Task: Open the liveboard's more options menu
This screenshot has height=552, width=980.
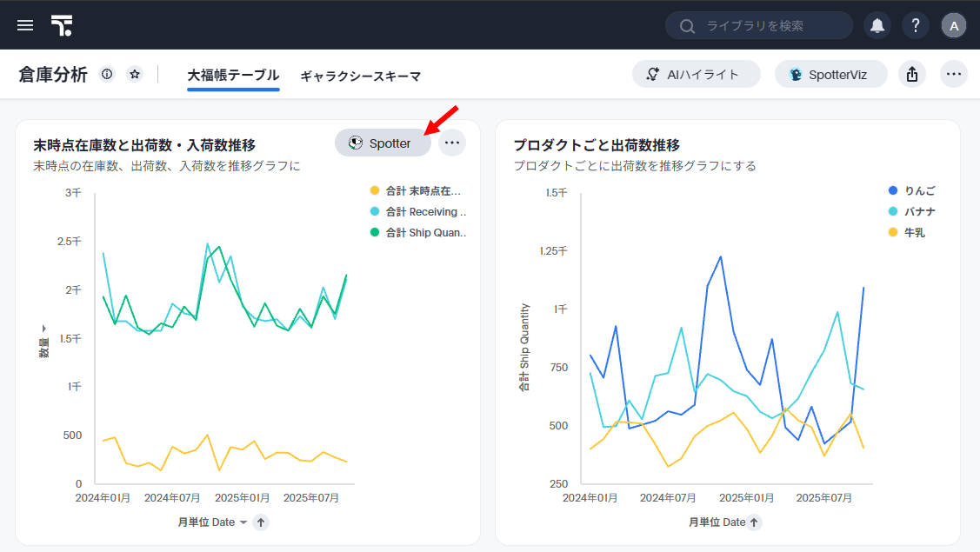Action: 954,75
